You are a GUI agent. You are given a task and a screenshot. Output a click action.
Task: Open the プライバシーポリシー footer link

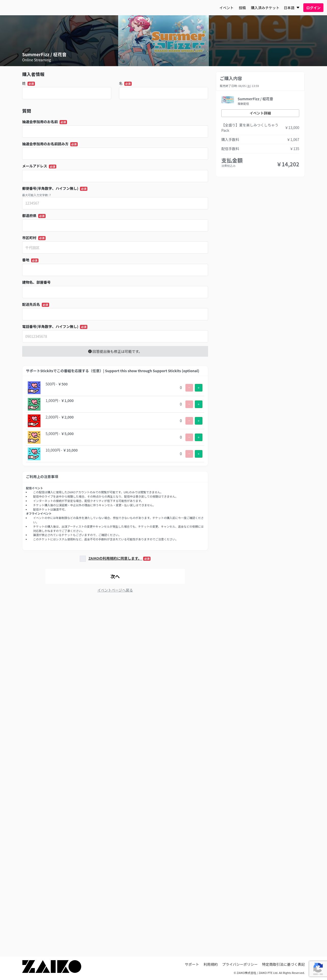[x=240, y=964]
